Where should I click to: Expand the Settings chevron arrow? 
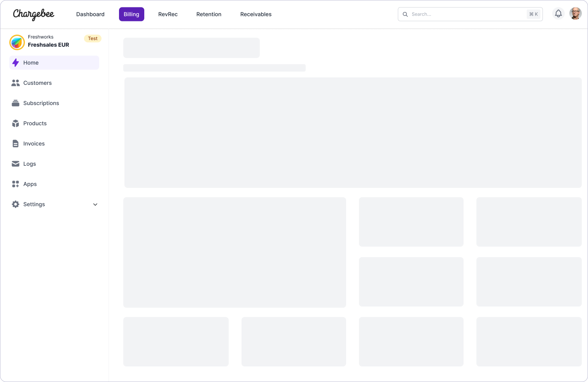95,205
